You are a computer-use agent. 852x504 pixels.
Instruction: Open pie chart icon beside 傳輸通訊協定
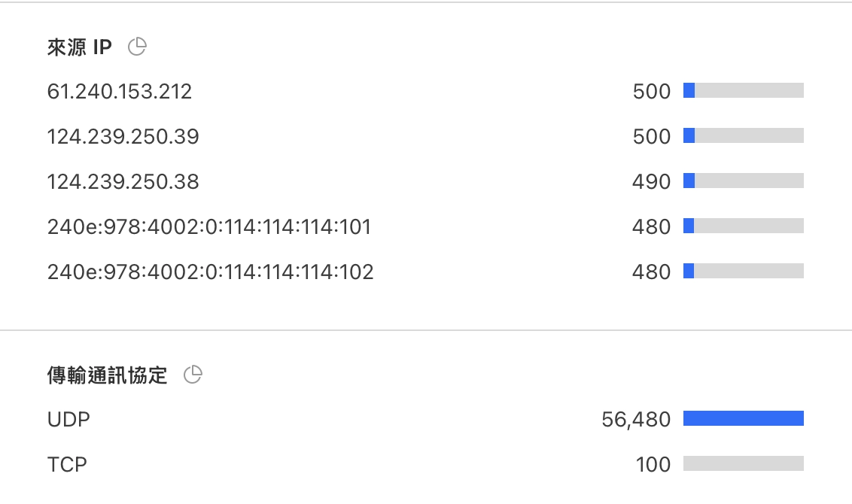[x=193, y=375]
